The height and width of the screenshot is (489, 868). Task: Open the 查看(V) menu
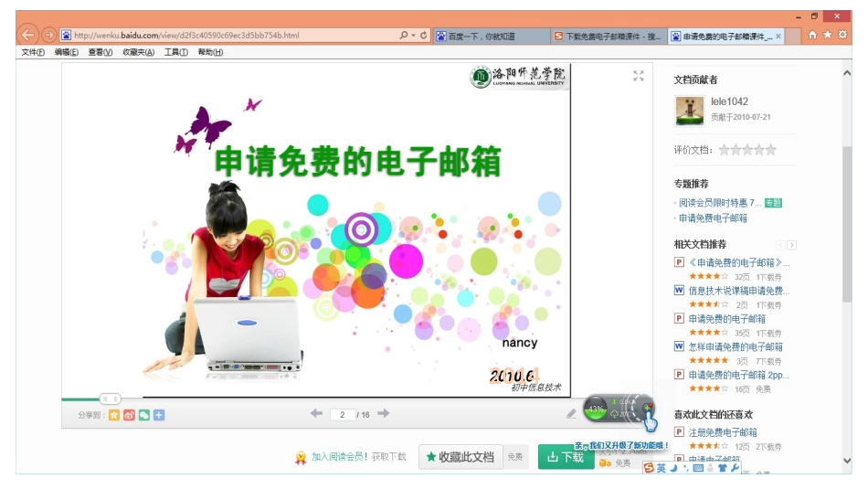(x=101, y=52)
